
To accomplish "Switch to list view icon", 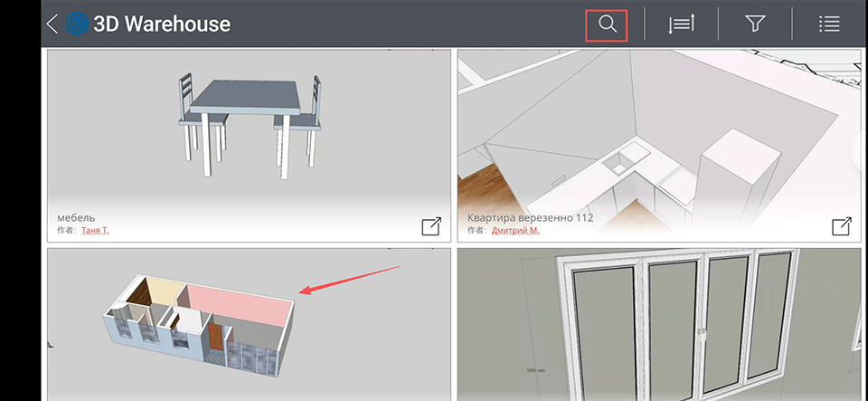I will 829,24.
